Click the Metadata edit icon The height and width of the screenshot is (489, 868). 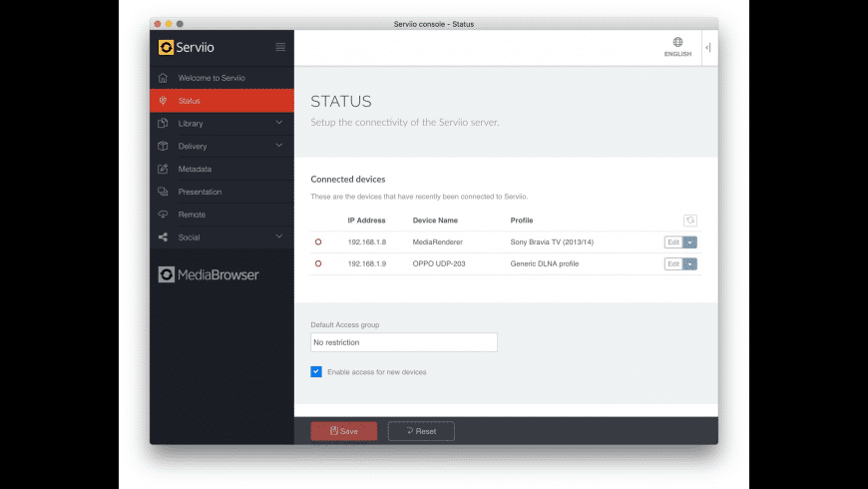[163, 169]
